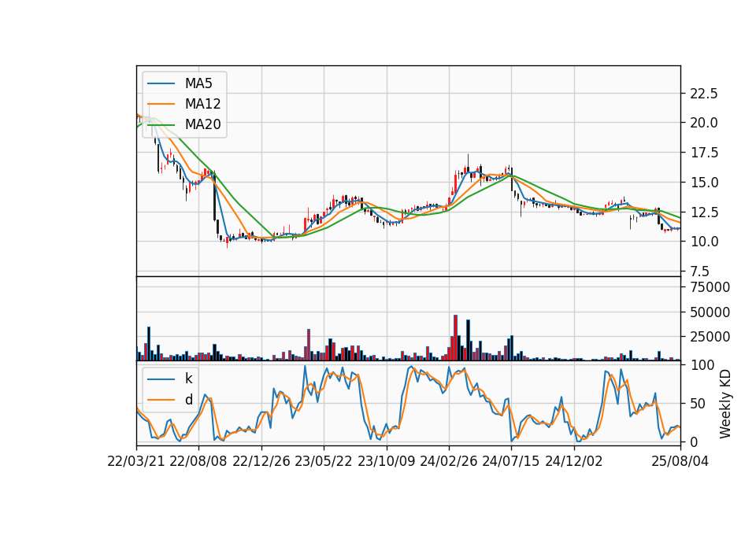
Task: Click the d legend label
Action: (x=188, y=400)
